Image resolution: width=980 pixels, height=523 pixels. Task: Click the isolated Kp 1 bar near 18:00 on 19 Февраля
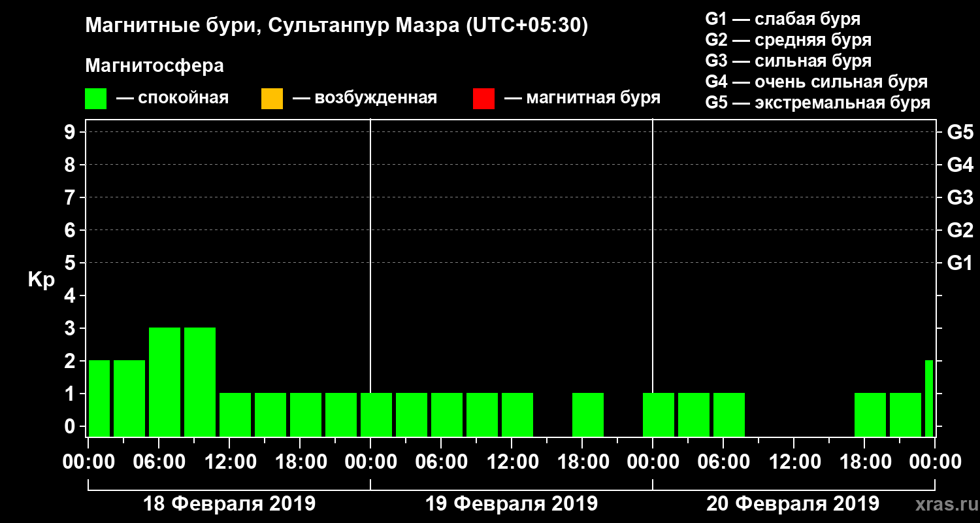pyautogui.click(x=588, y=414)
